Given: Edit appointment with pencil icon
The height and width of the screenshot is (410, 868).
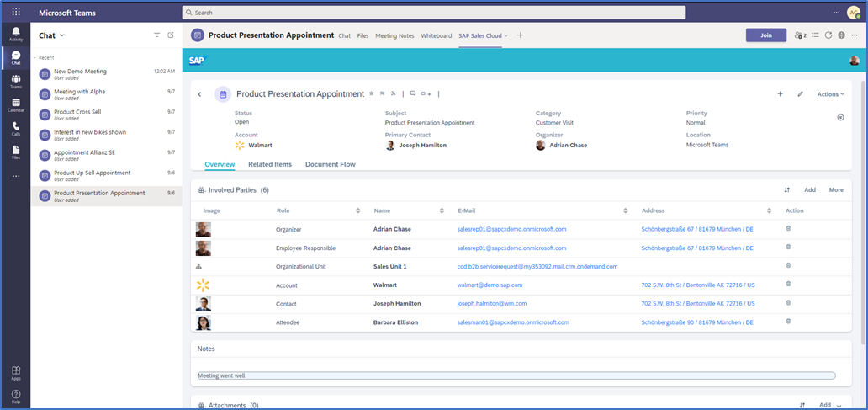Looking at the screenshot, I should 800,94.
